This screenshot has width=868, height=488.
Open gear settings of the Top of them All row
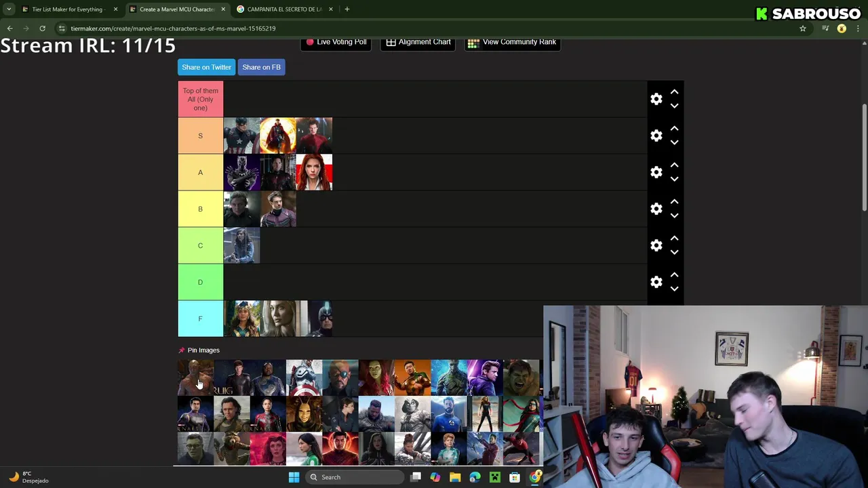point(656,99)
